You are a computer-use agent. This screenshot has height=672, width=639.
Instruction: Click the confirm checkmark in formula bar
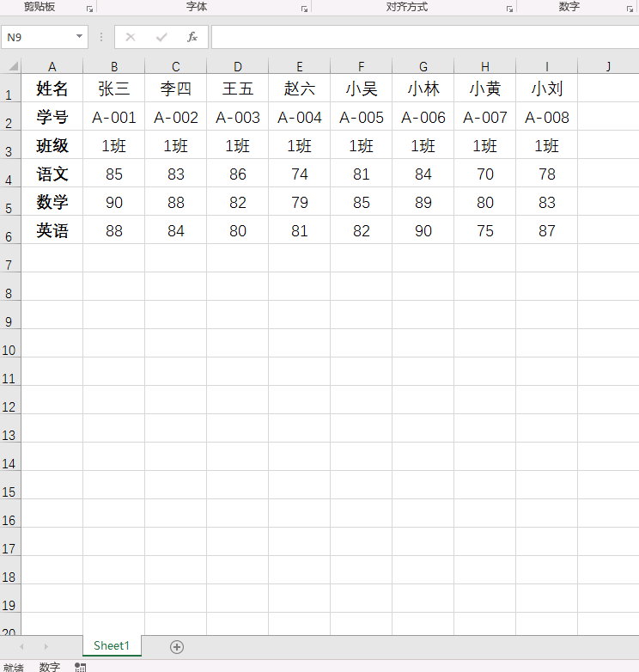pos(161,37)
